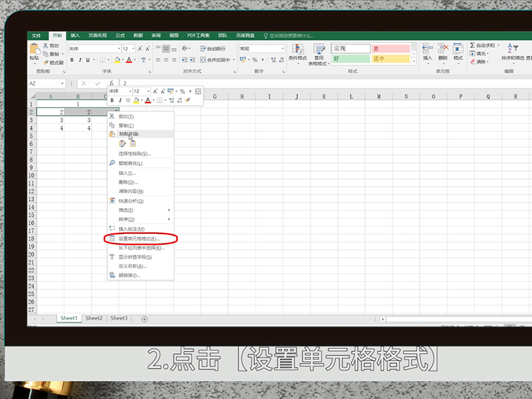This screenshot has width=532, height=399.
Task: Increase indent in the ribbon alignment group
Action: coord(192,60)
